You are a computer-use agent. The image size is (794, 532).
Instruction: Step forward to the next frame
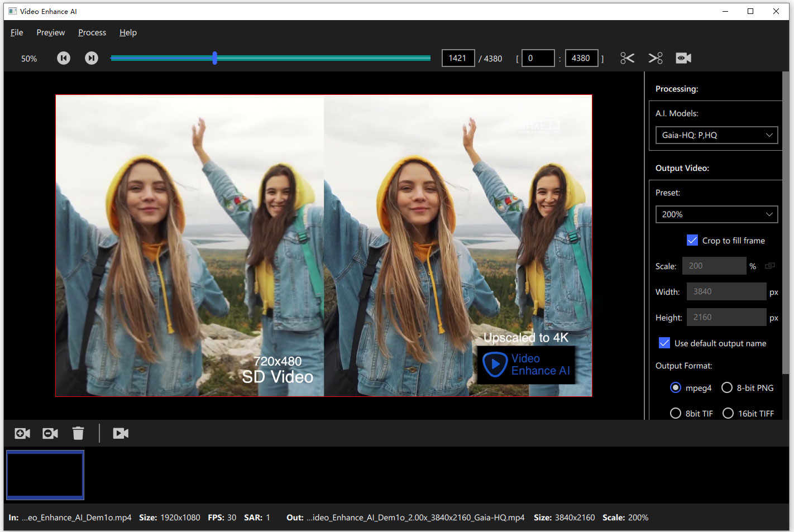(92, 58)
